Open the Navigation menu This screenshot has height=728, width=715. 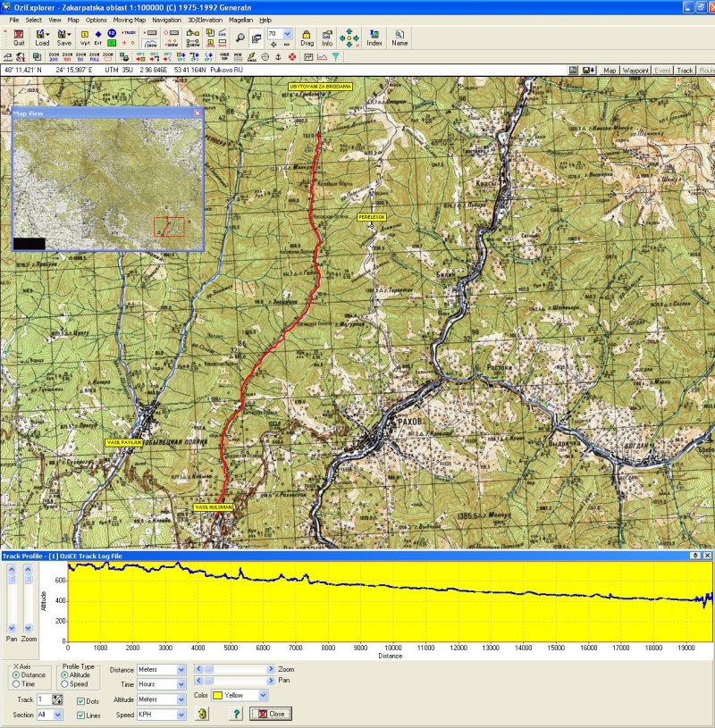(166, 19)
